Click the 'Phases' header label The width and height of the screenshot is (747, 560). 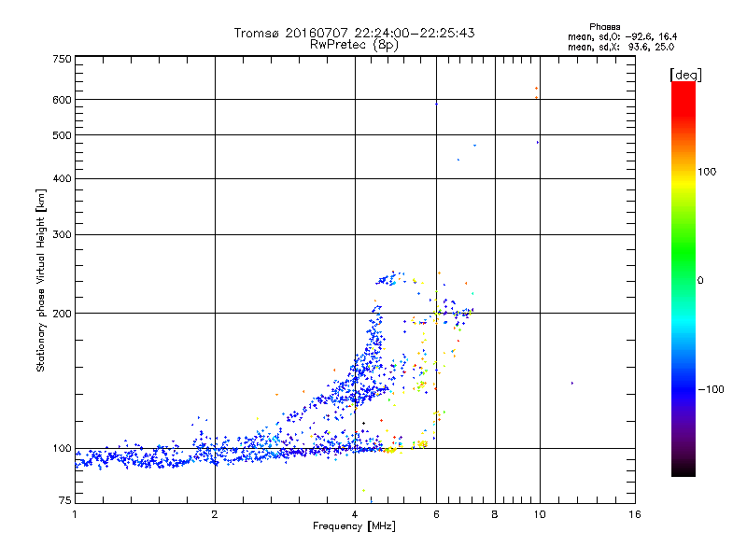point(604,27)
